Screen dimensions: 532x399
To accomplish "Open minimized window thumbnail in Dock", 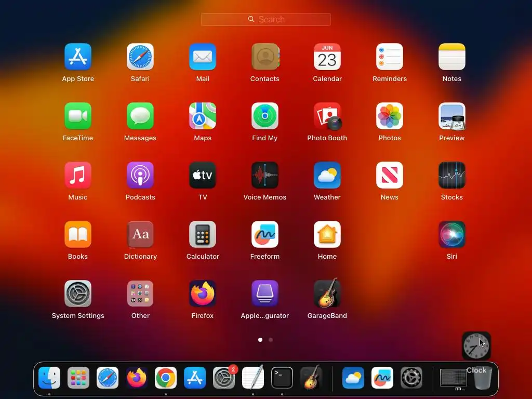I will coord(453,378).
